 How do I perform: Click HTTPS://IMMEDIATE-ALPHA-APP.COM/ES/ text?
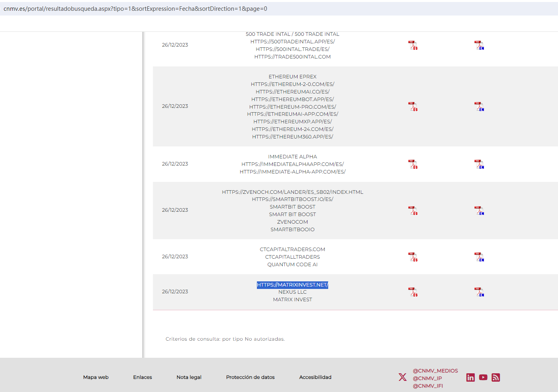point(292,172)
